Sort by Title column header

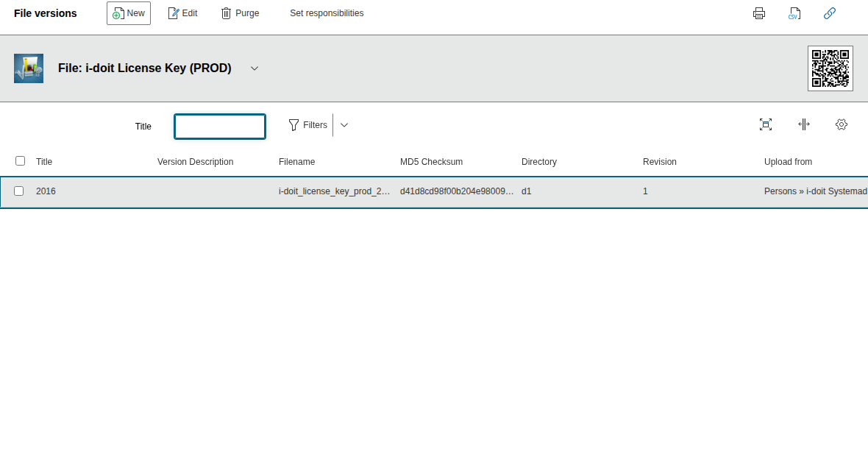44,162
